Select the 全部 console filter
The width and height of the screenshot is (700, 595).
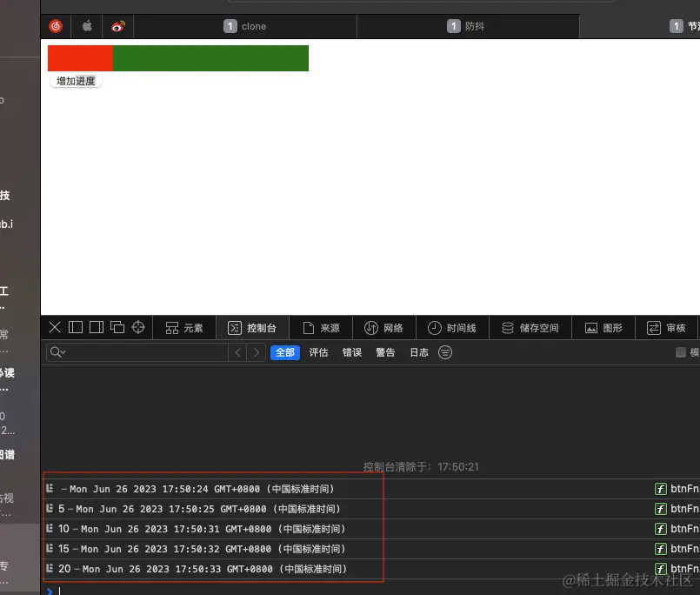pyautogui.click(x=285, y=352)
